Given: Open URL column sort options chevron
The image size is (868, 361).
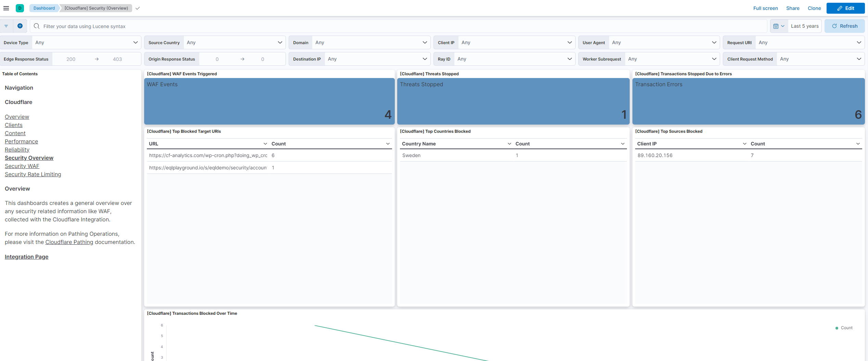Looking at the screenshot, I should tap(265, 144).
